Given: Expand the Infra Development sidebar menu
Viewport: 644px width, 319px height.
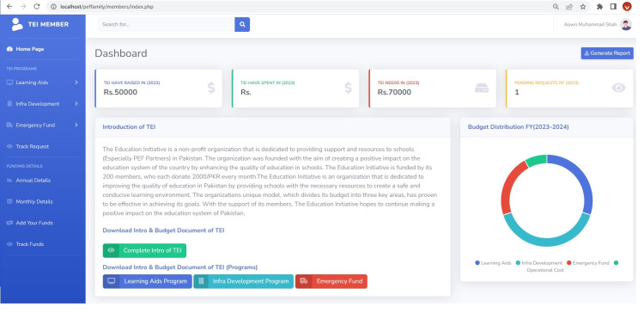Looking at the screenshot, I should [x=43, y=104].
